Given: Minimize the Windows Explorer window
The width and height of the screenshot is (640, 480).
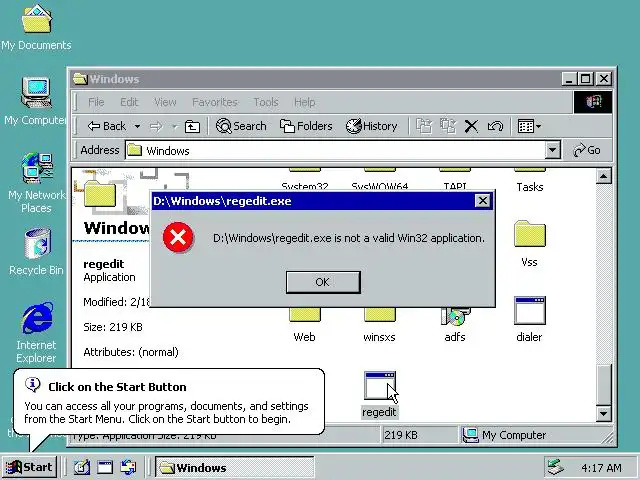Looking at the screenshot, I should [569, 79].
